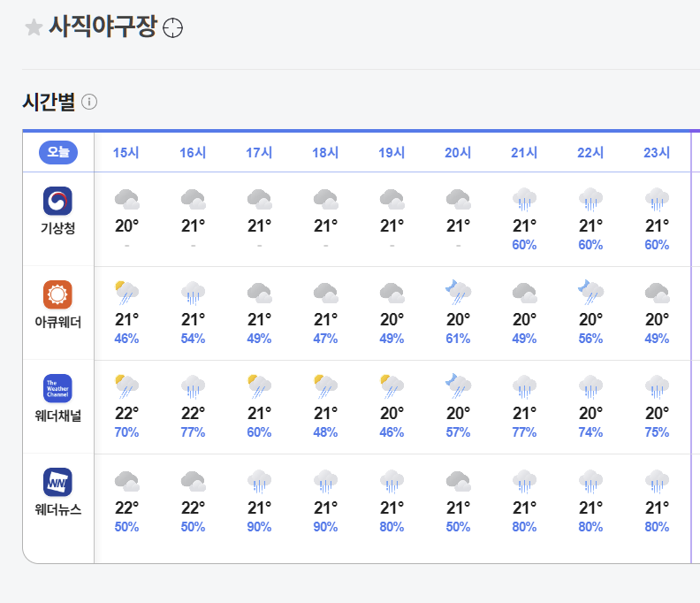Click 웨더뉴스 cloudy icon at 20시

pos(458,481)
